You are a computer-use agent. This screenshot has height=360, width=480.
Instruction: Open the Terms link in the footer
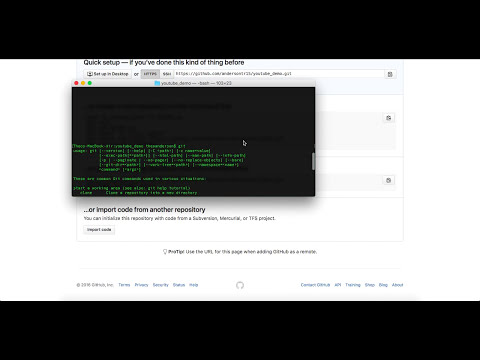point(124,285)
